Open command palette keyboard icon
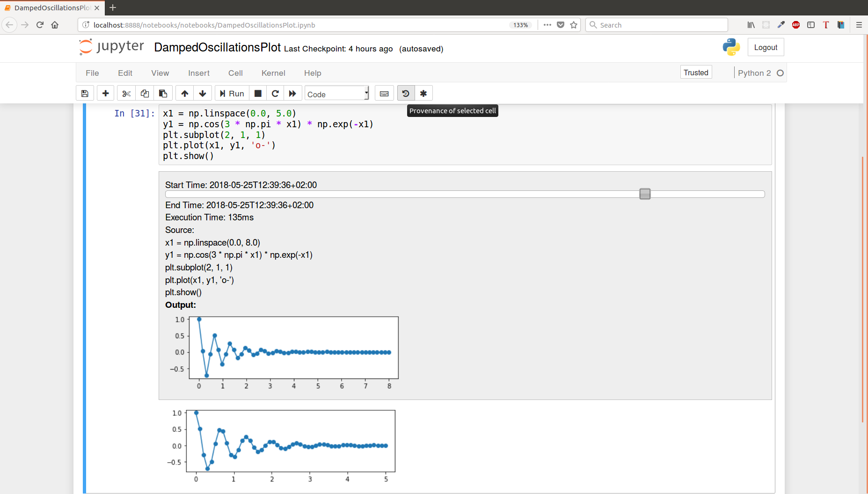This screenshot has height=494, width=868. point(384,94)
